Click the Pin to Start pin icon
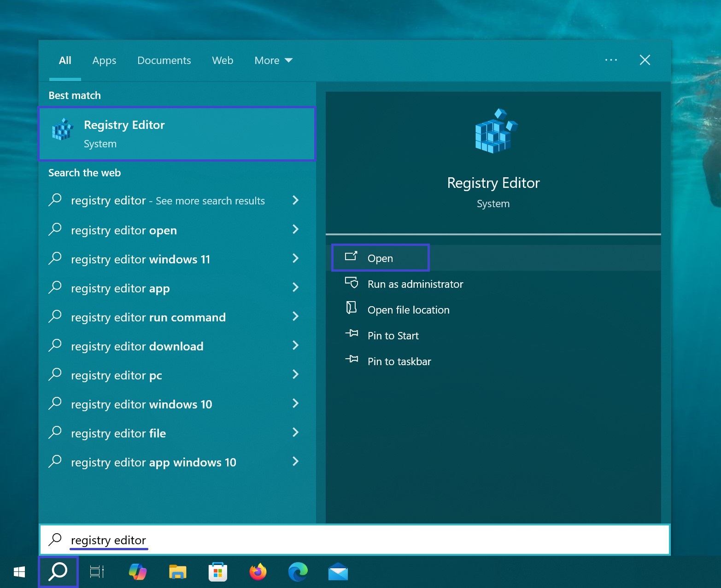721x588 pixels. (x=352, y=333)
